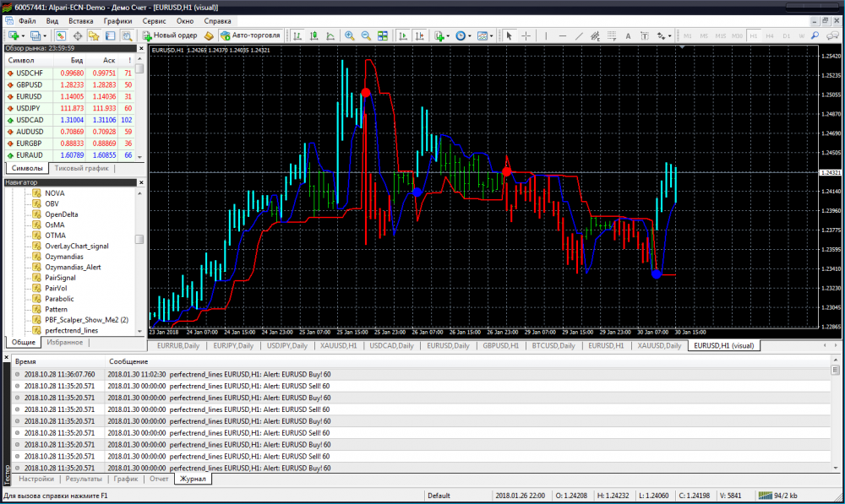This screenshot has height=504, width=845.
Task: Toggle chart shift icon
Action: click(x=419, y=35)
